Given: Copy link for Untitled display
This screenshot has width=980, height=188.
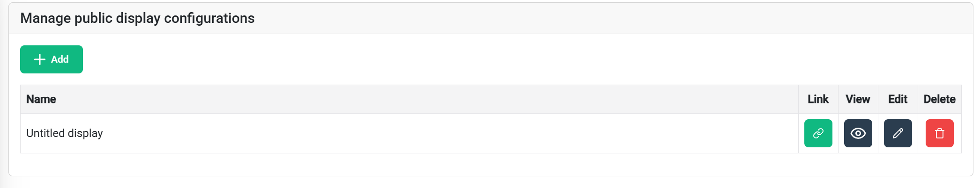Looking at the screenshot, I should click(x=818, y=133).
